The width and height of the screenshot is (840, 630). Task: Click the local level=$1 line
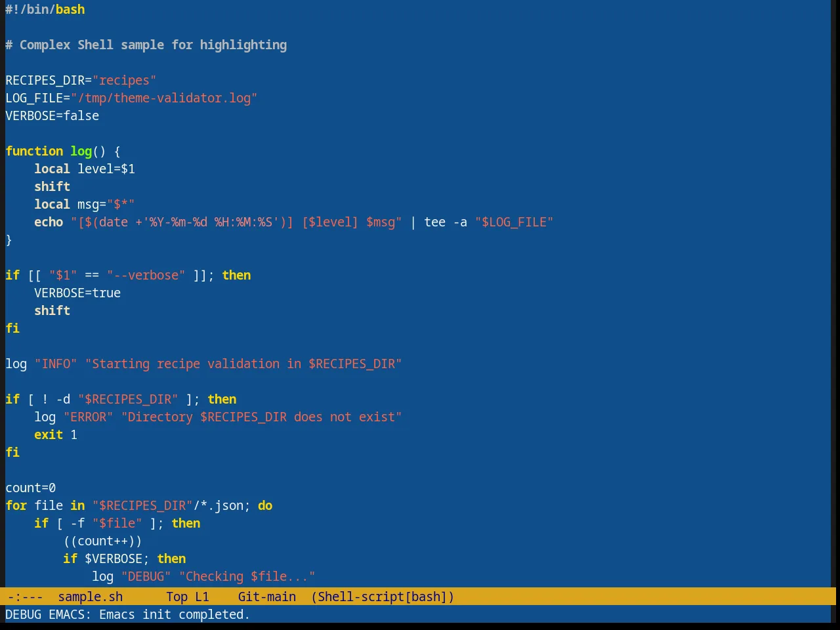85,169
